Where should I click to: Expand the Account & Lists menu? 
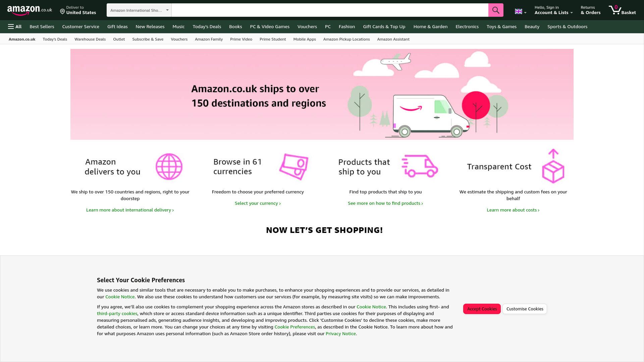coord(553,10)
